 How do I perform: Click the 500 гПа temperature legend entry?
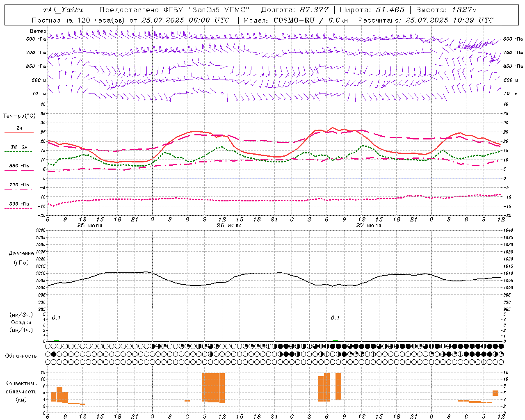pyautogui.click(x=19, y=204)
